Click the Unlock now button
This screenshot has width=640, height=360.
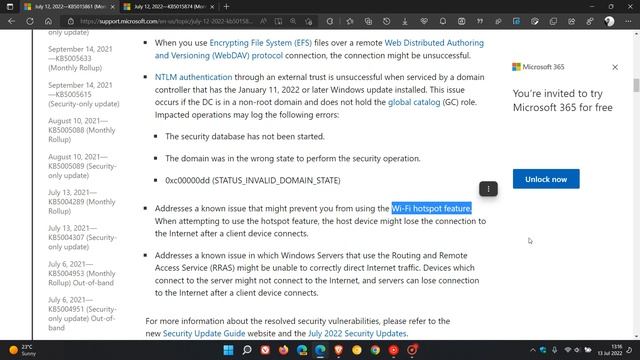[546, 179]
